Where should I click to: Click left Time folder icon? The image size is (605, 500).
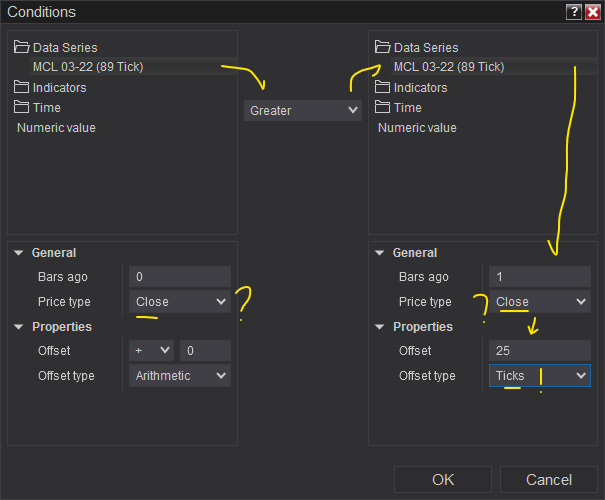tap(22, 107)
